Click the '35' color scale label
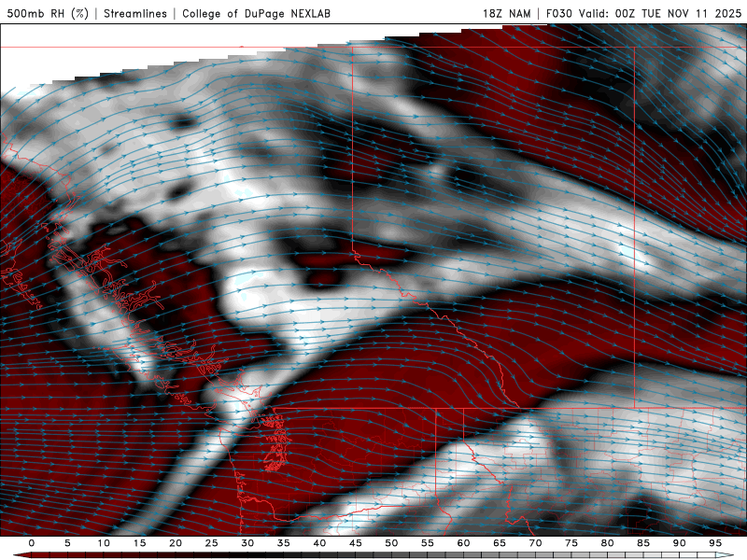The height and width of the screenshot is (560, 747). 284,543
